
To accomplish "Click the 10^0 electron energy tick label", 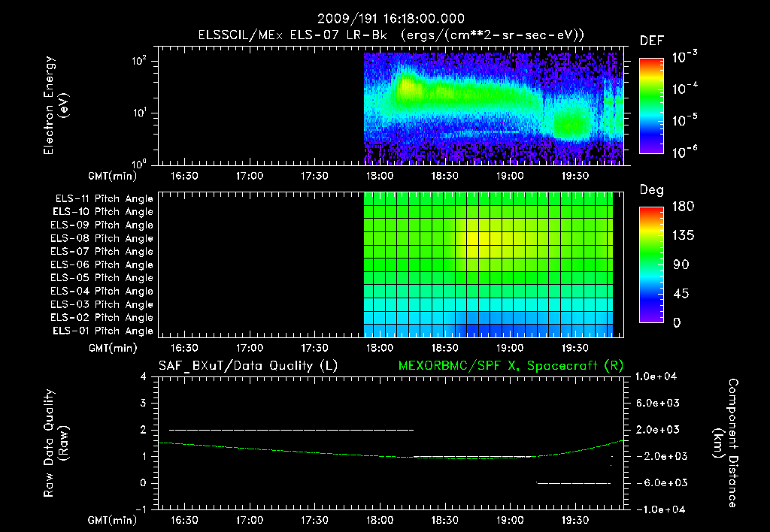I will point(139,164).
